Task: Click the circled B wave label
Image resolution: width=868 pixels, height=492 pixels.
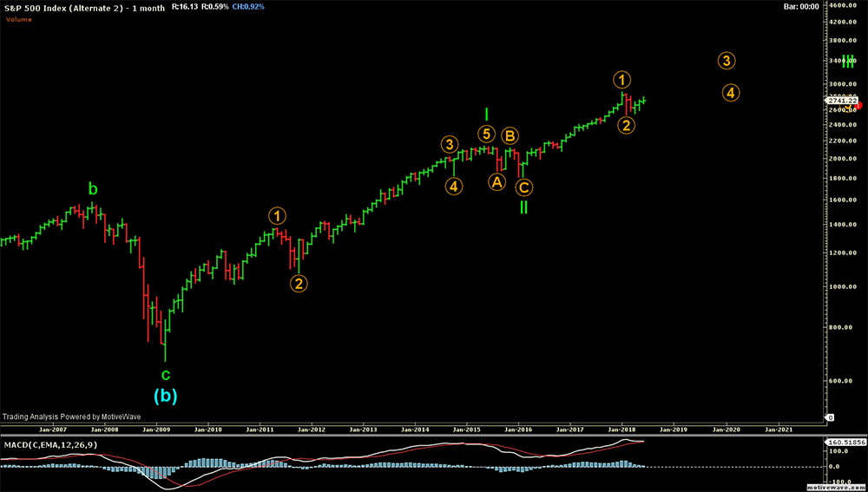Action: [511, 135]
